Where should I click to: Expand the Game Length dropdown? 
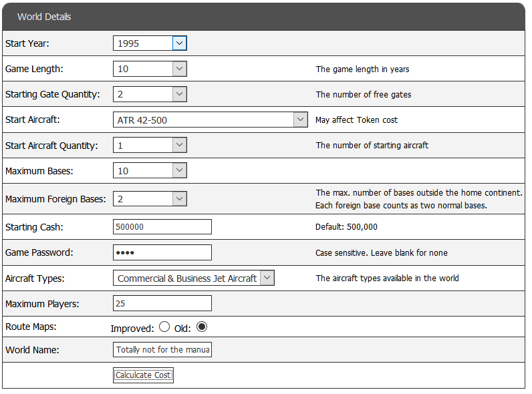pyautogui.click(x=150, y=69)
